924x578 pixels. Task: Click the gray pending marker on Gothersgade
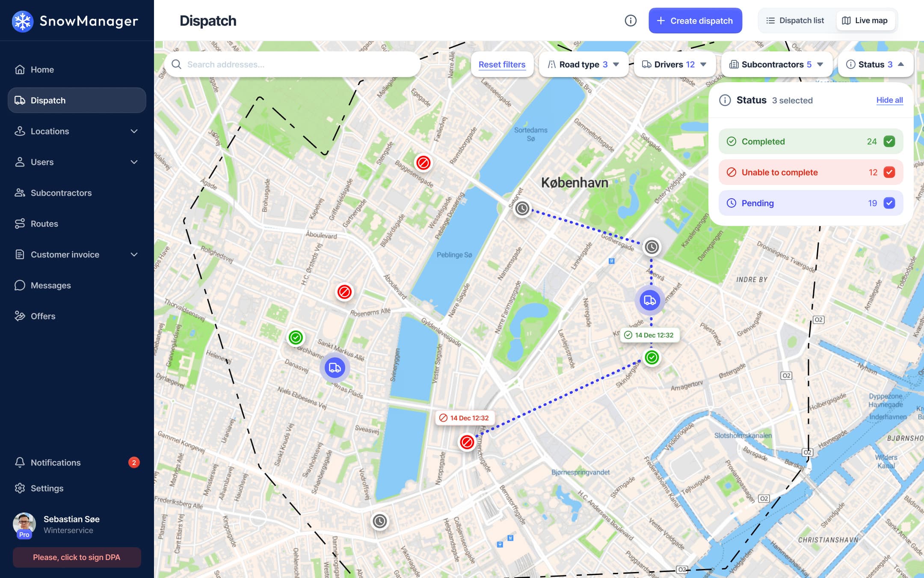coord(652,247)
